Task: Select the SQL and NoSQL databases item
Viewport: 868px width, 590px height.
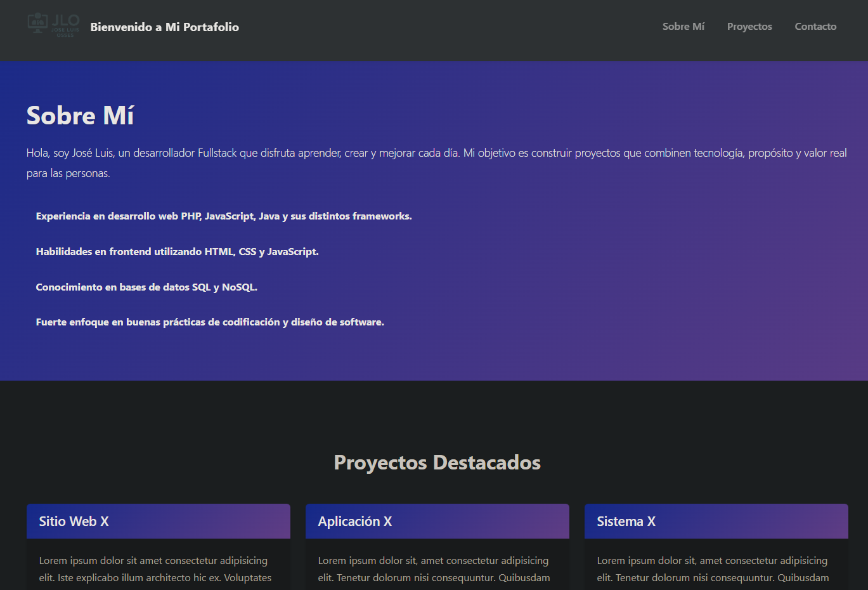Action: pyautogui.click(x=146, y=287)
